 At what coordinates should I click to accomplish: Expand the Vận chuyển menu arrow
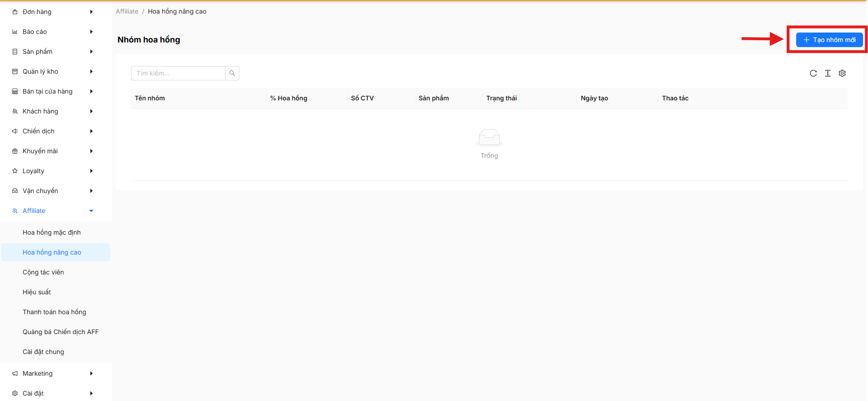91,191
